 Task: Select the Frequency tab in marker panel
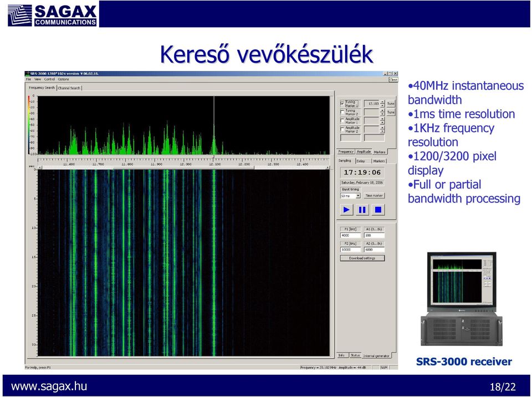[x=346, y=152]
